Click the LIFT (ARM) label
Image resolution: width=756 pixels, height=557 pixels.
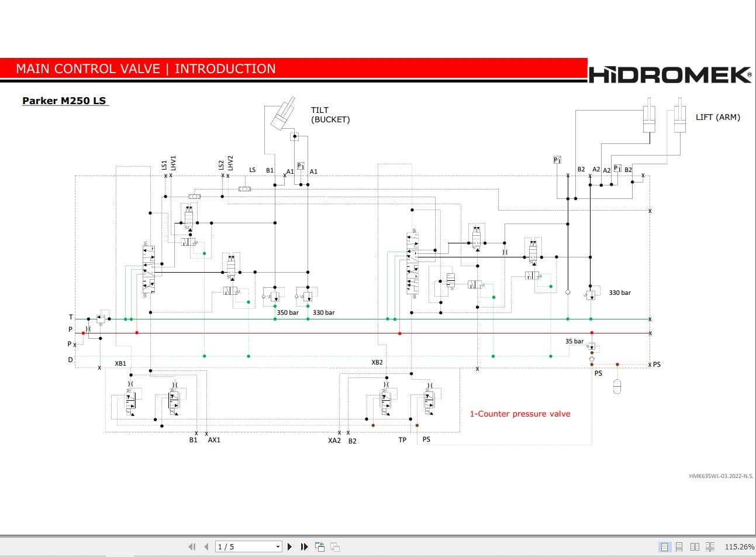click(x=717, y=117)
